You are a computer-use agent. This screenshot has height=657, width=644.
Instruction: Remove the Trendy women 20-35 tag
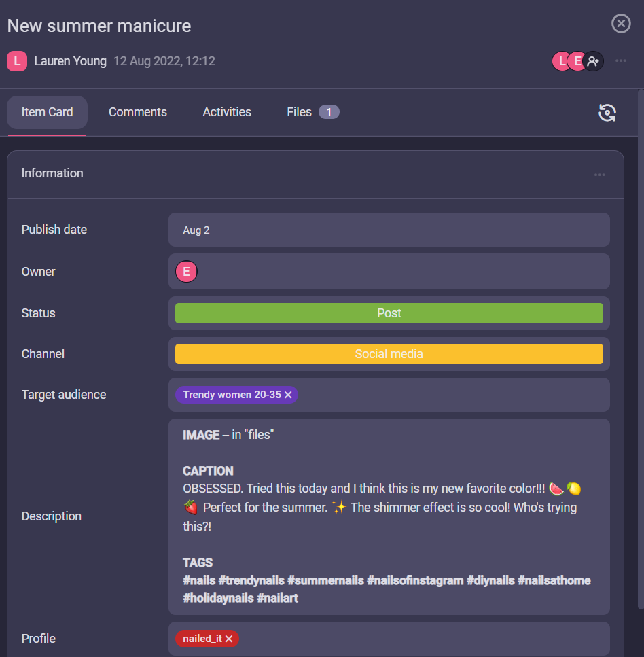[289, 395]
